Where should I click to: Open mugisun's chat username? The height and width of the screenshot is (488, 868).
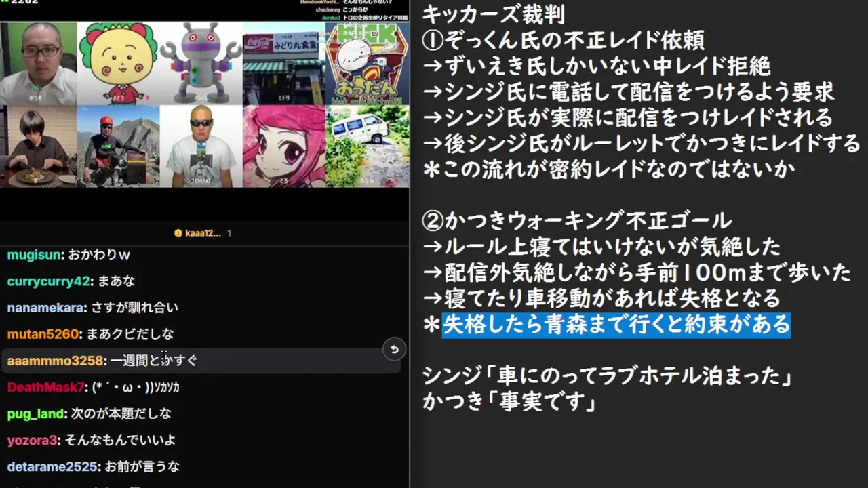pyautogui.click(x=33, y=255)
